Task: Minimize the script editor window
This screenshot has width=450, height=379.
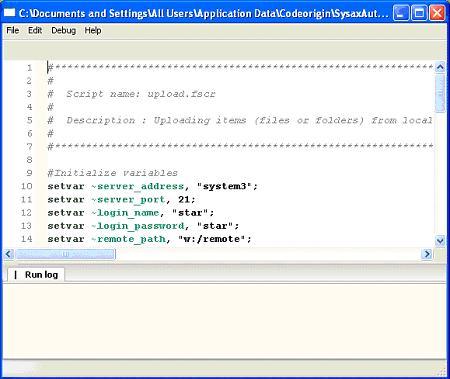Action: click(401, 13)
